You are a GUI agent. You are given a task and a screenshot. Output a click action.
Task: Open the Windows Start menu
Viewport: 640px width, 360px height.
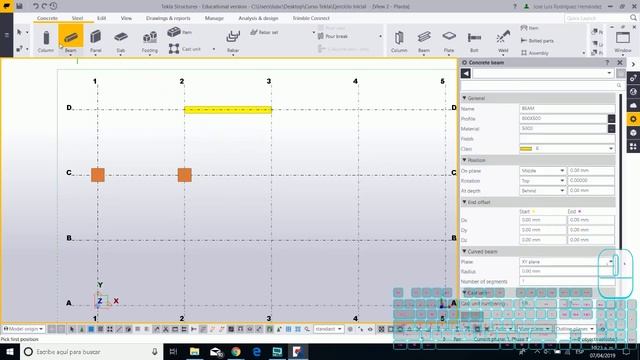[9, 351]
